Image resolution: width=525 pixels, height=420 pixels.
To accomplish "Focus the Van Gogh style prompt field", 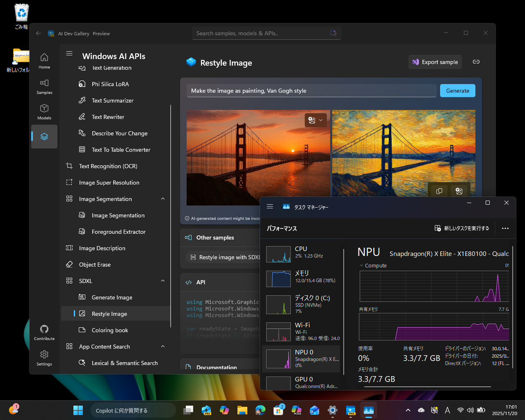I will (312, 91).
